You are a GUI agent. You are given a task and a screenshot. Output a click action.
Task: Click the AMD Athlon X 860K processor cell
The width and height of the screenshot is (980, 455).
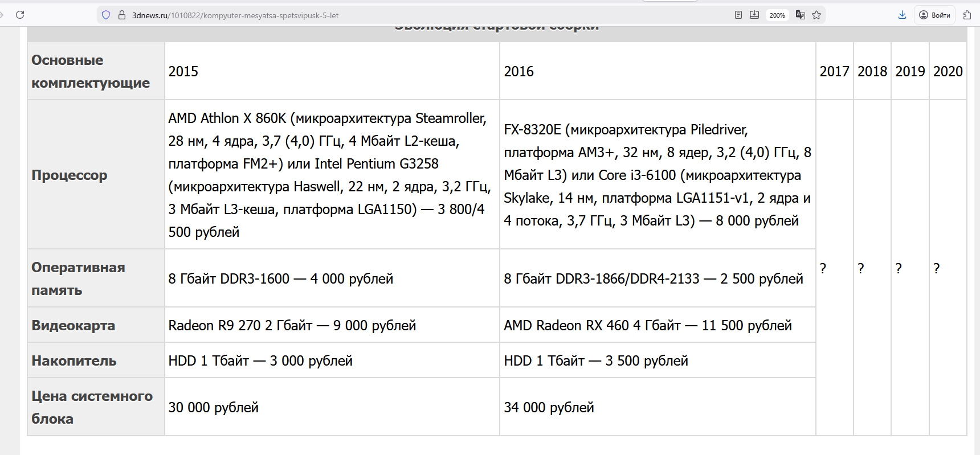point(332,175)
